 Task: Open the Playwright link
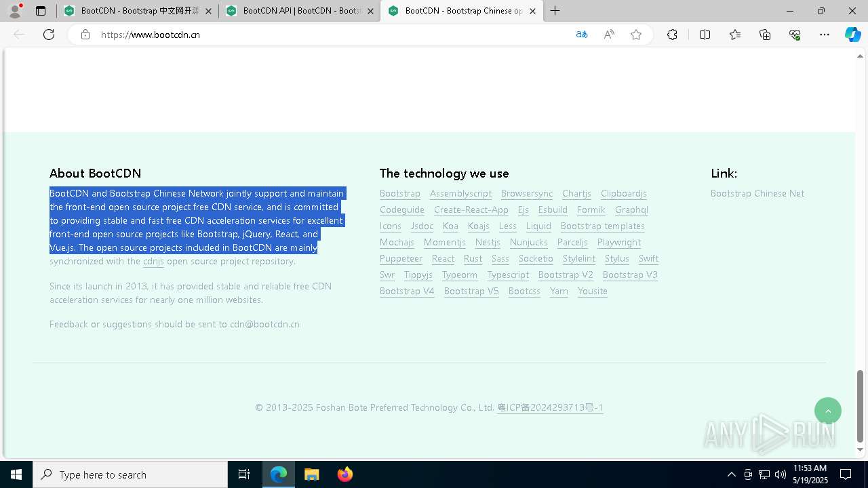click(619, 243)
